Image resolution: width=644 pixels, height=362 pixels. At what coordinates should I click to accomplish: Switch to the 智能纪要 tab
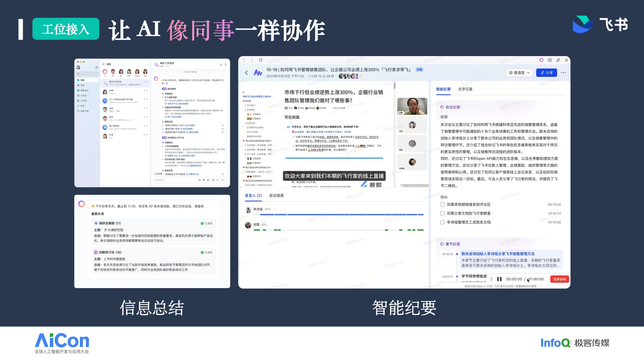(443, 89)
